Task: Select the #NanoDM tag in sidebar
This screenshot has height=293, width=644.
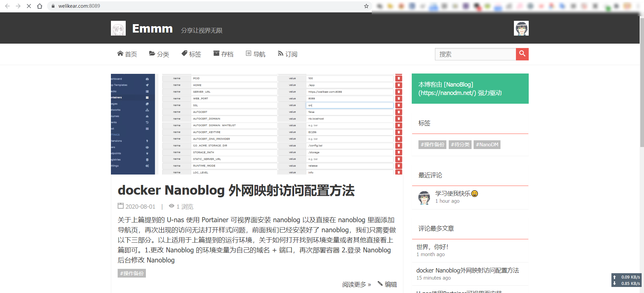Action: (487, 145)
